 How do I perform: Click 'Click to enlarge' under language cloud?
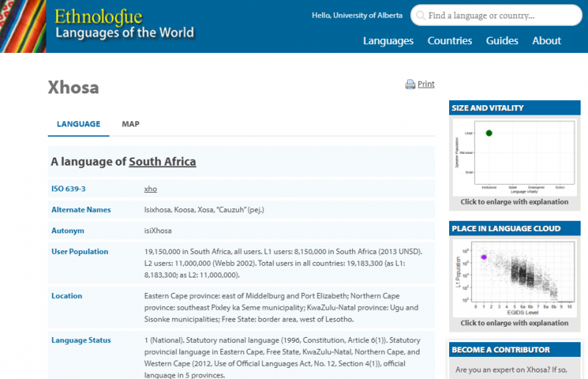point(514,323)
